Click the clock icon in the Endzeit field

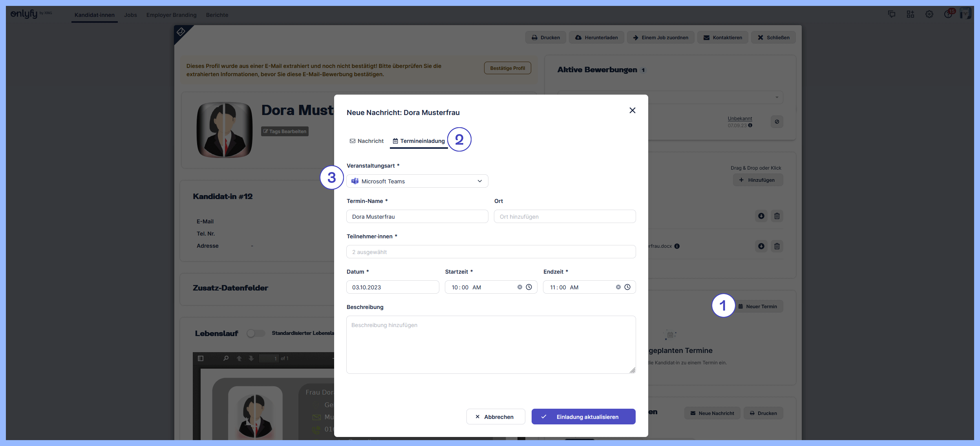click(x=627, y=287)
